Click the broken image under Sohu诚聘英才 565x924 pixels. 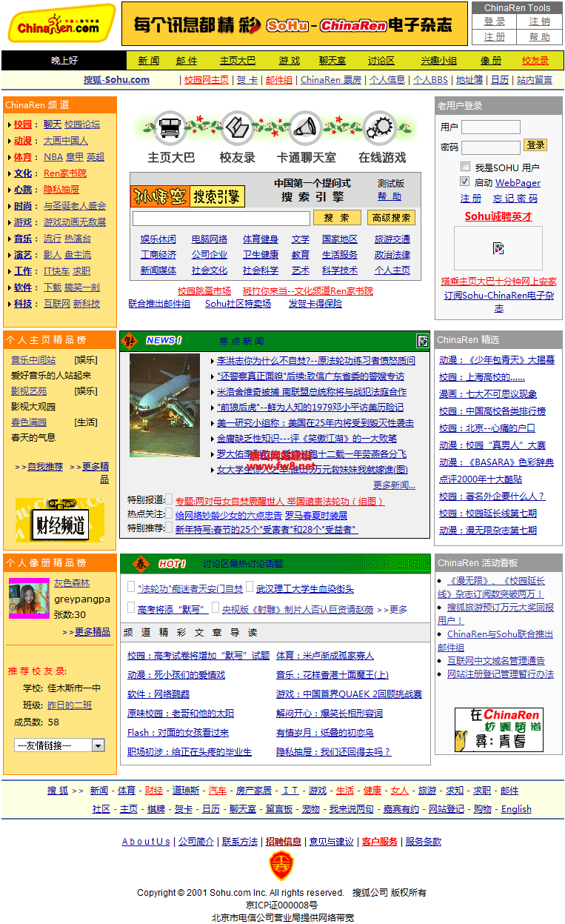click(498, 248)
